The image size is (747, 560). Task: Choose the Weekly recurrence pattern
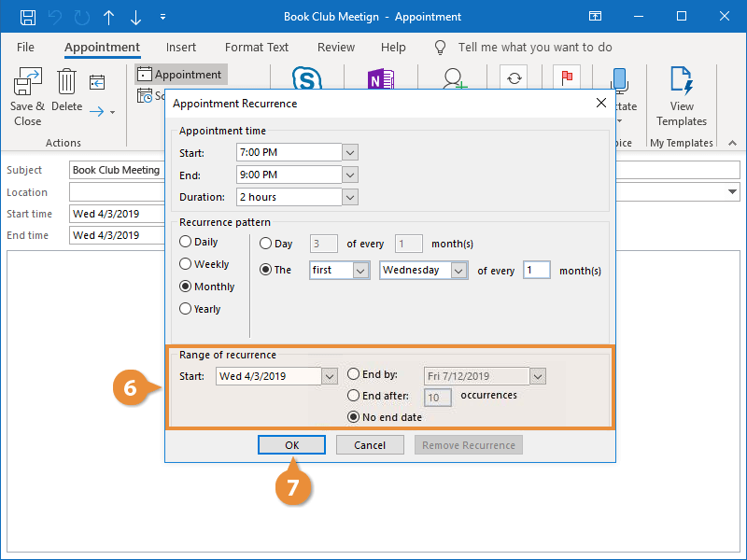pos(187,264)
